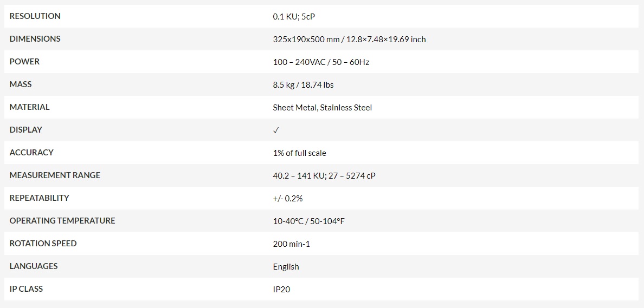The width and height of the screenshot is (644, 308).
Task: Select the RESOLUTION label
Action: coord(35,16)
